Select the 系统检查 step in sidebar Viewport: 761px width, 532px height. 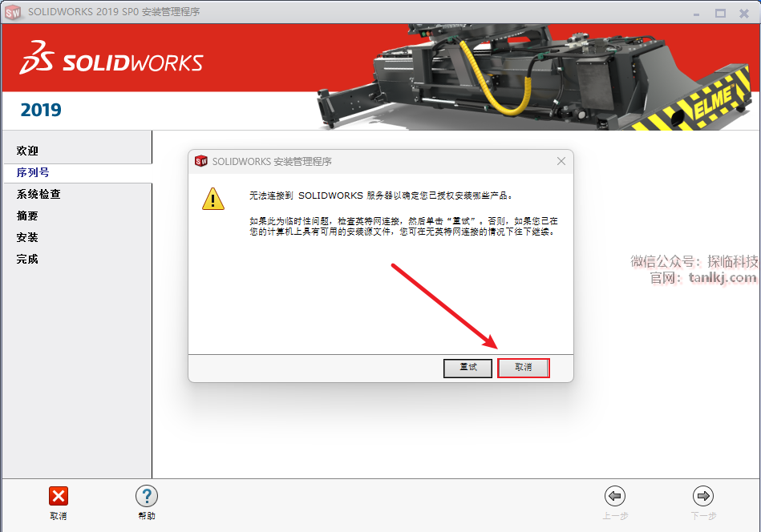38,194
